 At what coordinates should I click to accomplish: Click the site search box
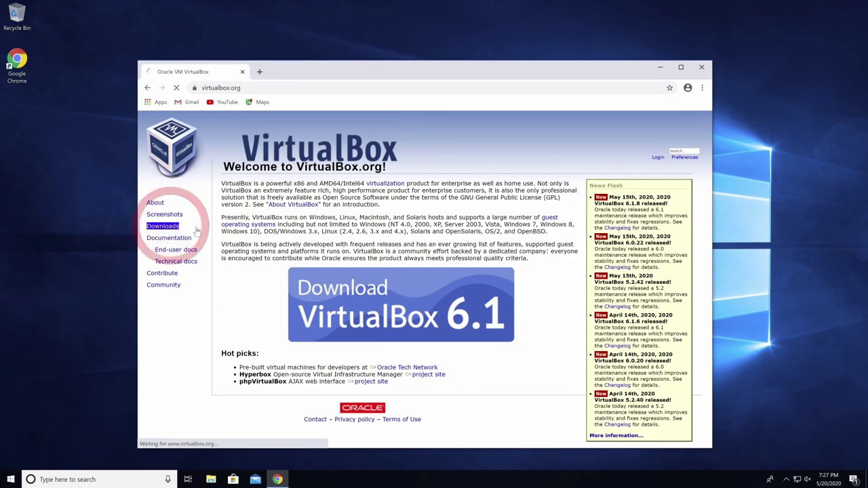[x=684, y=150]
